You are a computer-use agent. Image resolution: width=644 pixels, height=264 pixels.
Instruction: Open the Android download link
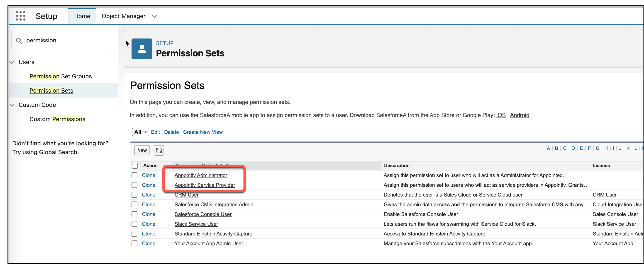tap(520, 115)
